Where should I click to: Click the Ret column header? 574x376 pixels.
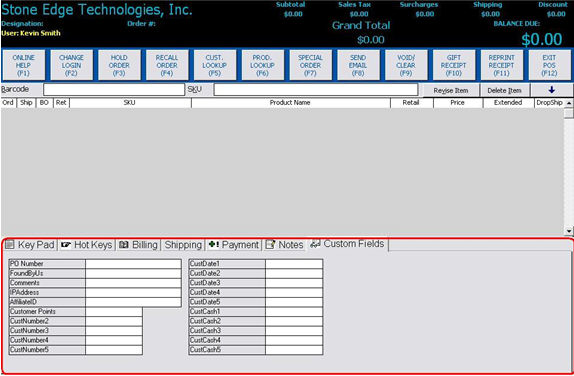61,103
